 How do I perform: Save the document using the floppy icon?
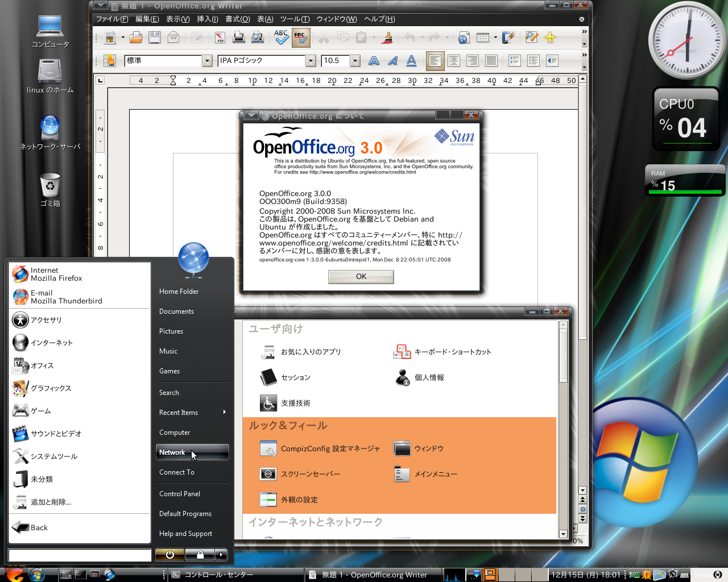coord(155,38)
